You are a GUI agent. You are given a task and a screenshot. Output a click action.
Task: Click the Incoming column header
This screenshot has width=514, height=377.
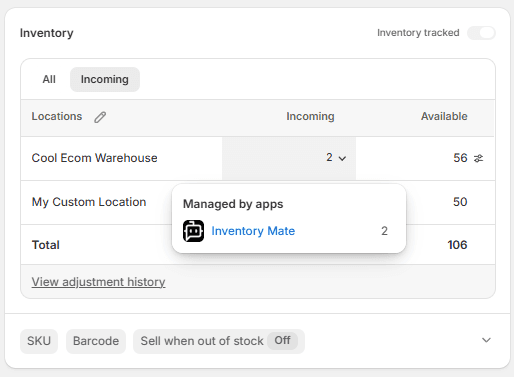(310, 116)
